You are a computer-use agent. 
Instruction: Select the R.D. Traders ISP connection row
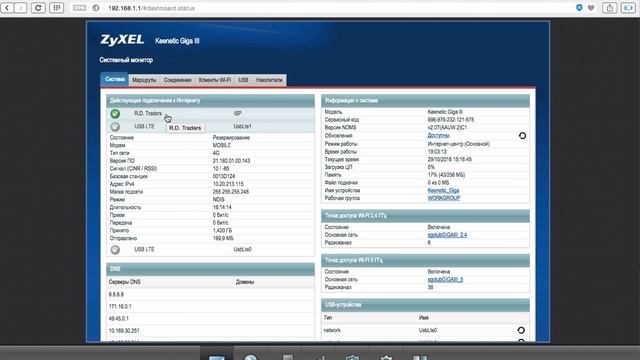tap(211, 114)
